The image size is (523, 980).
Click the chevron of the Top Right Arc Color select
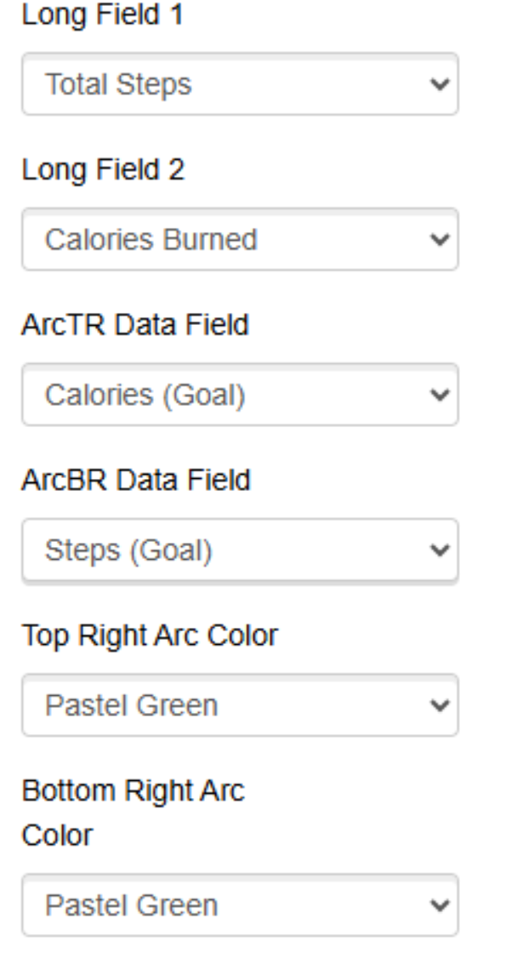pos(441,705)
